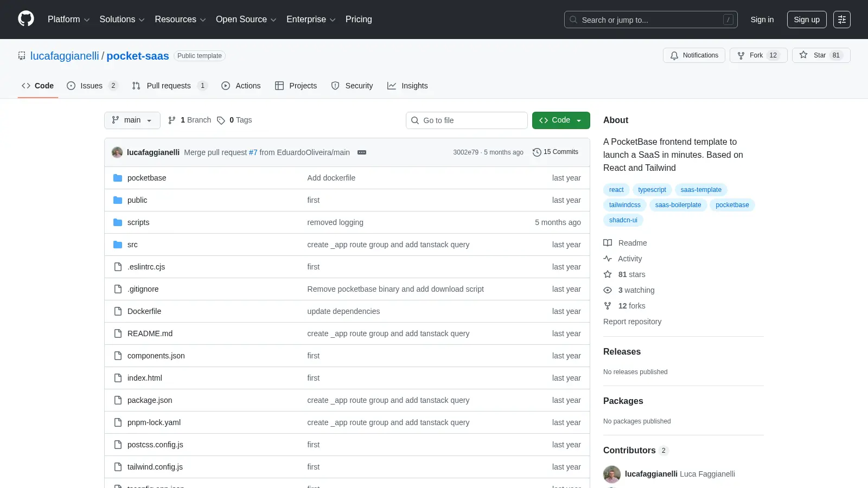Image resolution: width=868 pixels, height=488 pixels.
Task: Open the lucafaggianelli owner profile link
Action: tap(65, 56)
